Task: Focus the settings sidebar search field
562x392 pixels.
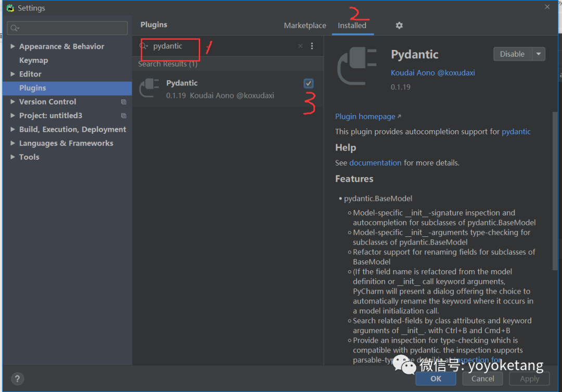Action: tap(67, 28)
